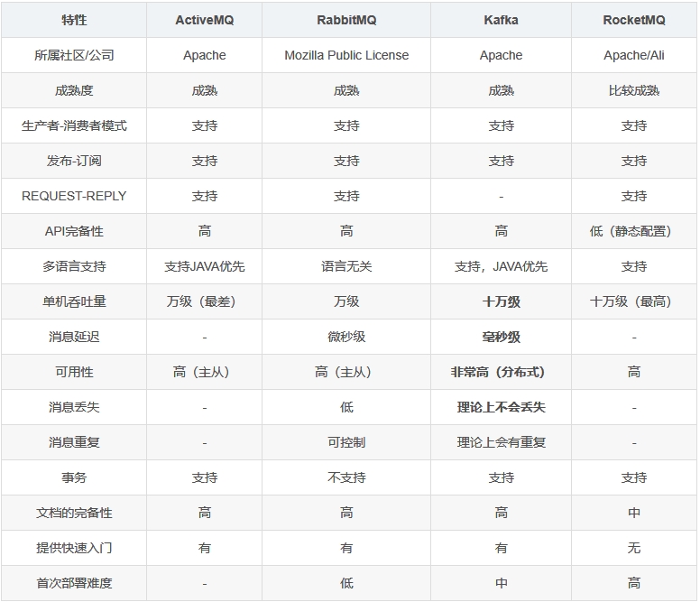
Task: Select the 不支持 cell in 事务 row
Action: [x=346, y=477]
